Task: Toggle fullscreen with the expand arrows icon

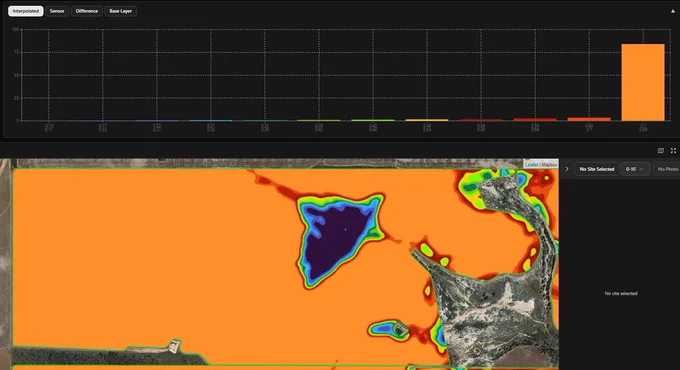Action: pyautogui.click(x=673, y=151)
